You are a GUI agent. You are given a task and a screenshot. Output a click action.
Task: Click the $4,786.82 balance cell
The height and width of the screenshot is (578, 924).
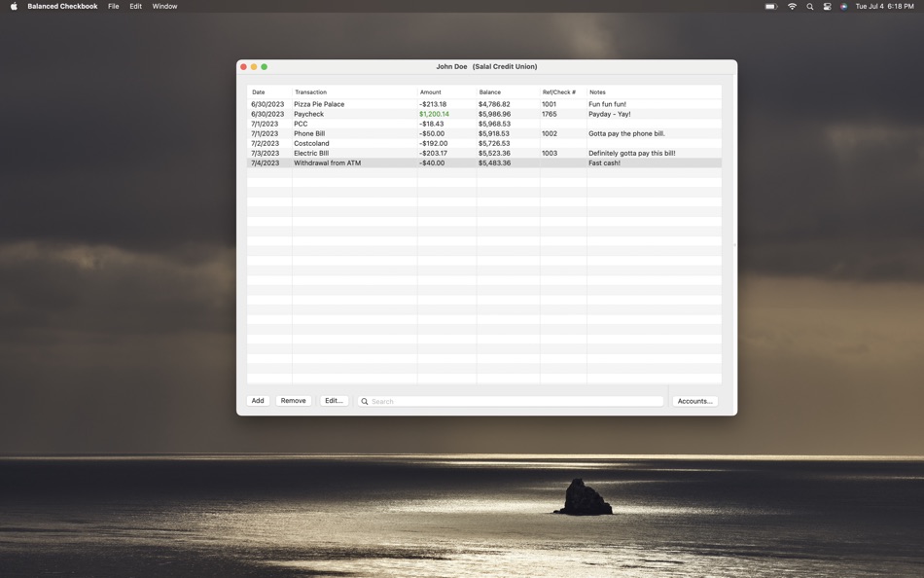[x=494, y=104]
